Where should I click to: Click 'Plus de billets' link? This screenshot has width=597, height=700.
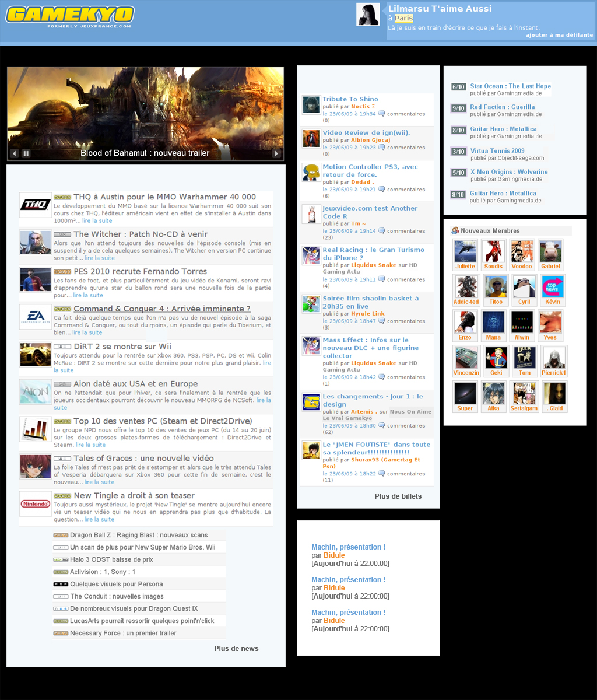point(398,496)
